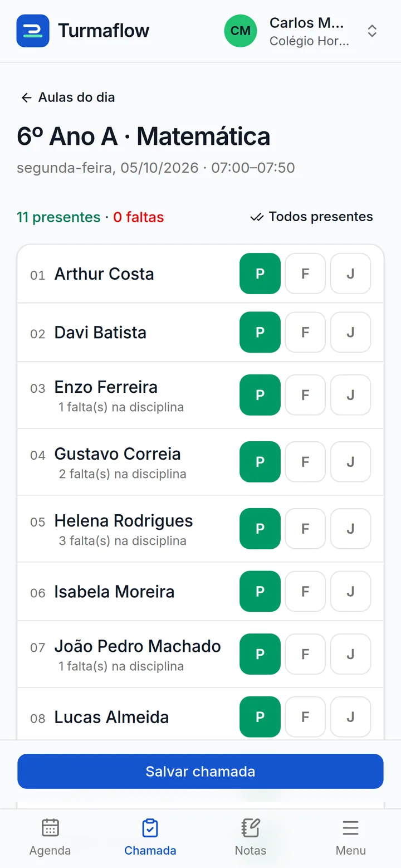The width and height of the screenshot is (401, 868).
Task: Go to the Notas tab label
Action: pos(251,851)
